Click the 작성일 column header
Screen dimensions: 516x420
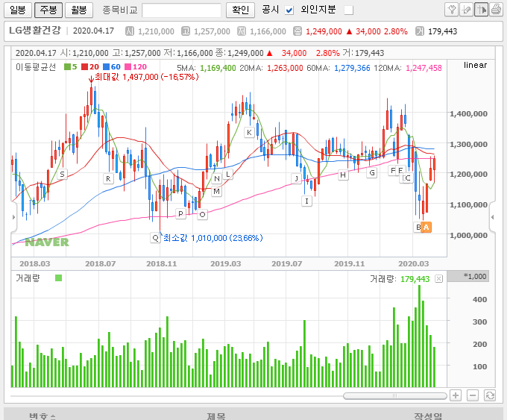tap(428, 416)
